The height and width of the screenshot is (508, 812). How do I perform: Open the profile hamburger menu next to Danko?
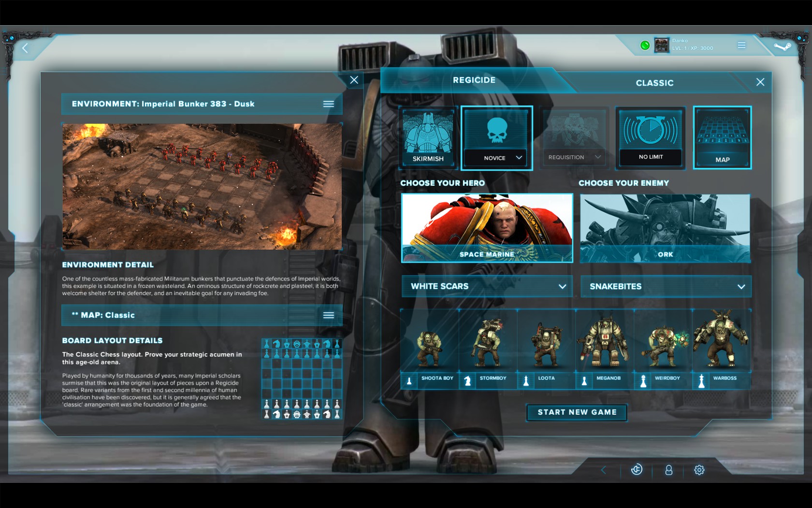pyautogui.click(x=741, y=45)
